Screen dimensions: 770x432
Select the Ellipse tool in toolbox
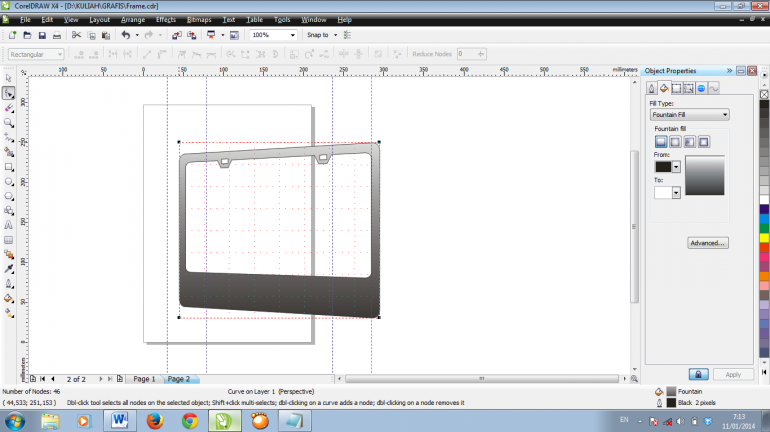tap(8, 182)
